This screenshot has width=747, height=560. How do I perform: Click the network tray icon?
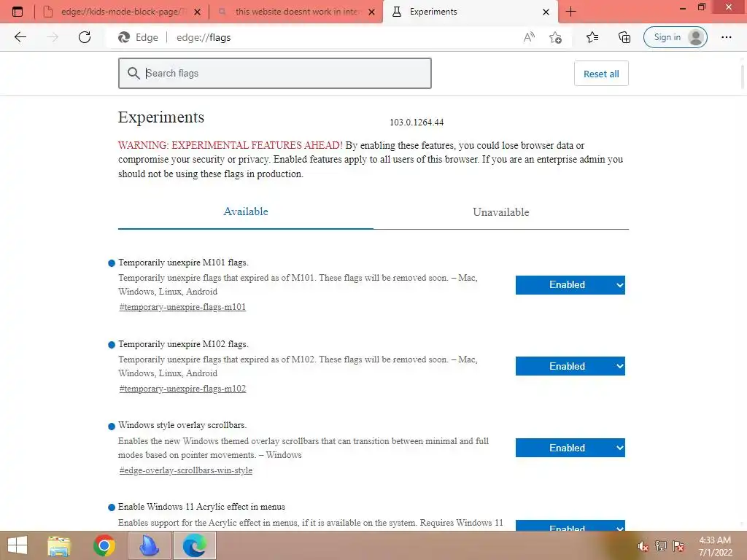pos(660,546)
